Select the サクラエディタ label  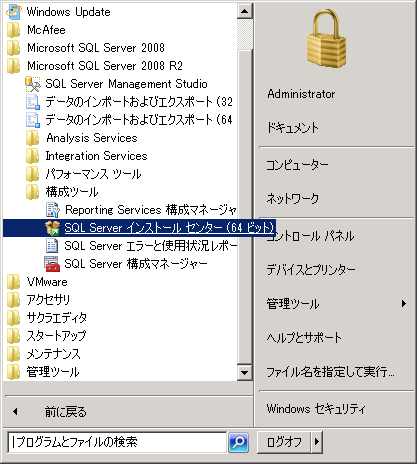[x=57, y=318]
